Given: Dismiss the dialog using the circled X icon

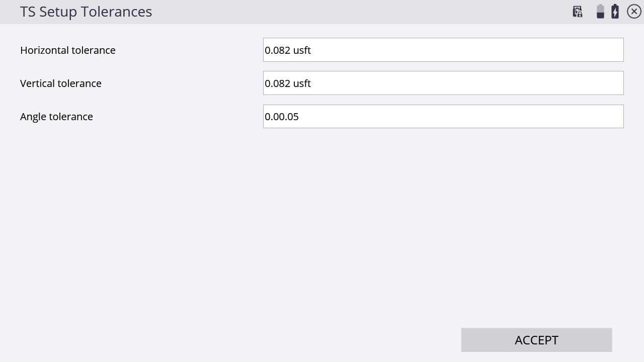Looking at the screenshot, I should tap(634, 12).
